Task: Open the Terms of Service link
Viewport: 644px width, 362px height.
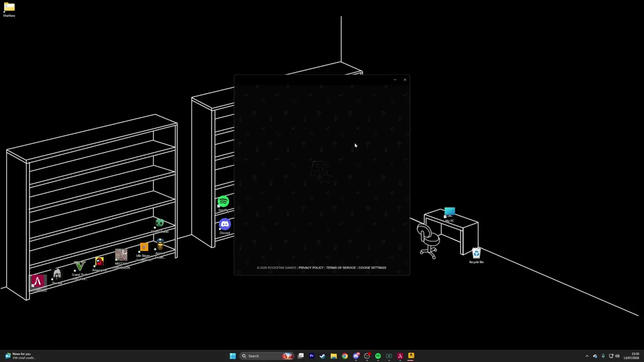Action: pos(341,267)
